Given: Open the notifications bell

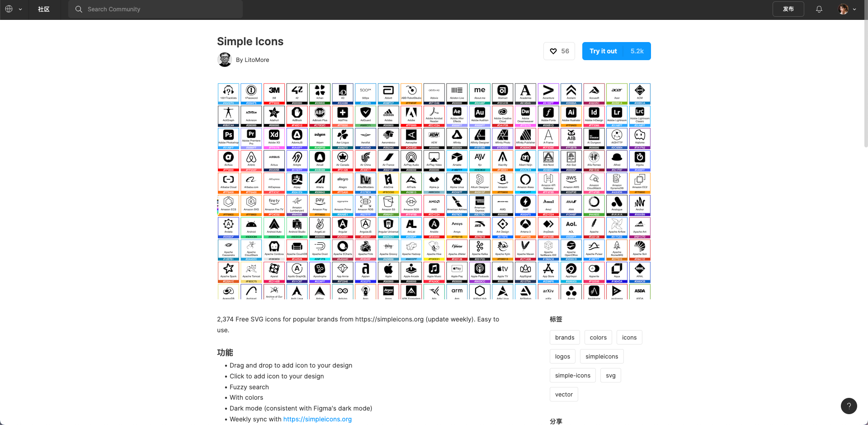Looking at the screenshot, I should pyautogui.click(x=819, y=9).
